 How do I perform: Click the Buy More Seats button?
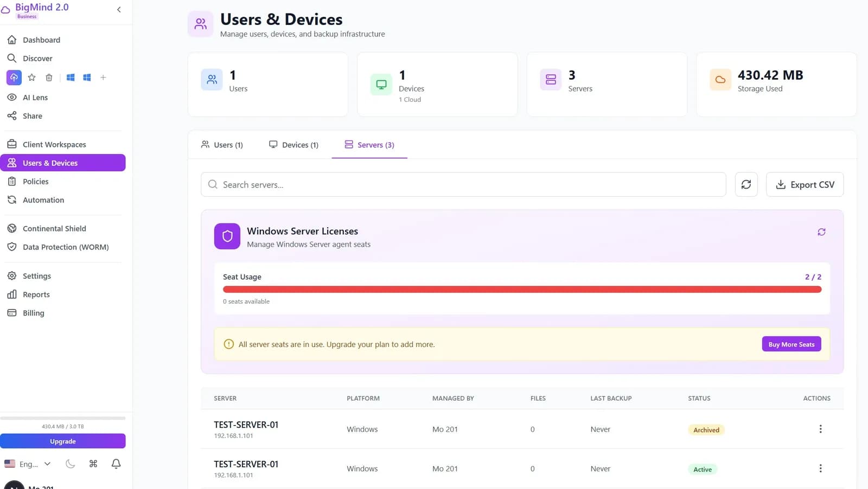pyautogui.click(x=791, y=344)
